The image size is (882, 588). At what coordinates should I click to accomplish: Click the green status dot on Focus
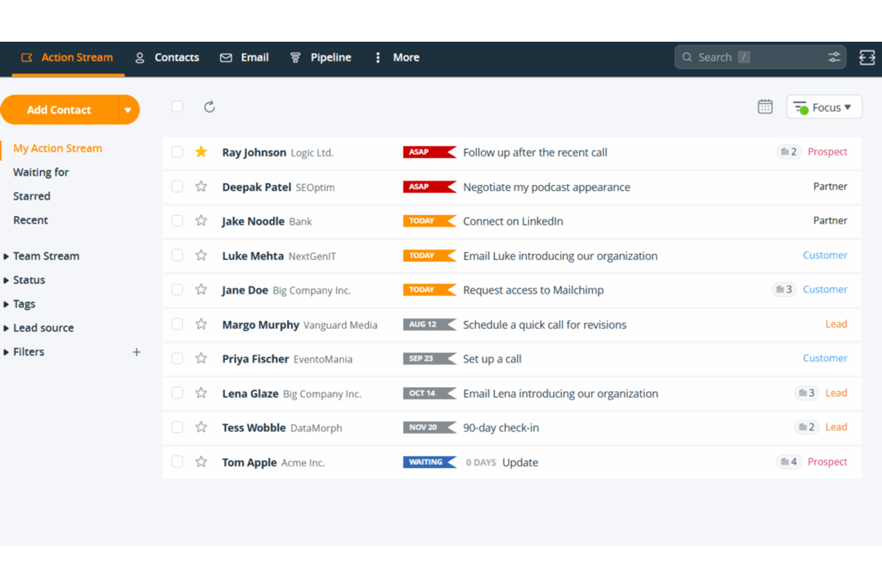[803, 107]
